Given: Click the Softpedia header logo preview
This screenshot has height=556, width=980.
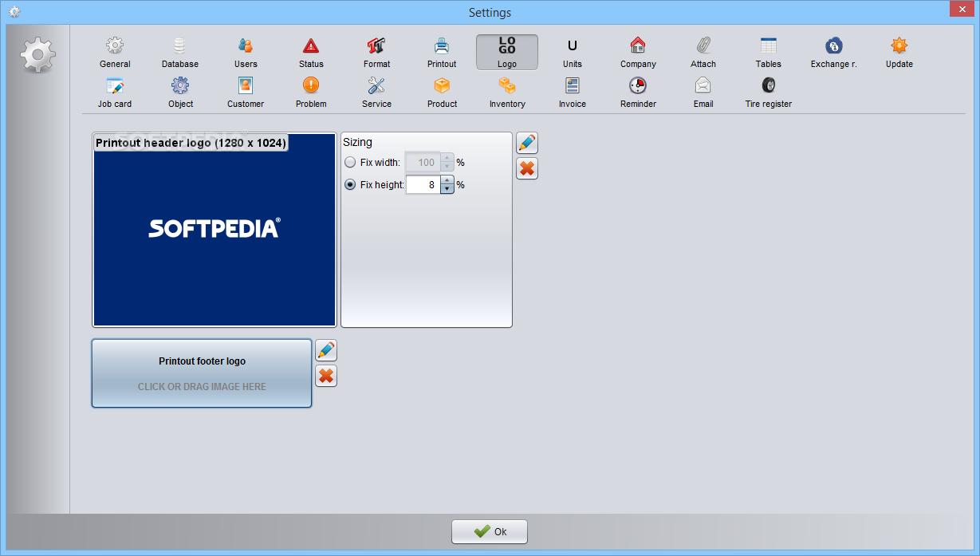Looking at the screenshot, I should click(x=214, y=230).
